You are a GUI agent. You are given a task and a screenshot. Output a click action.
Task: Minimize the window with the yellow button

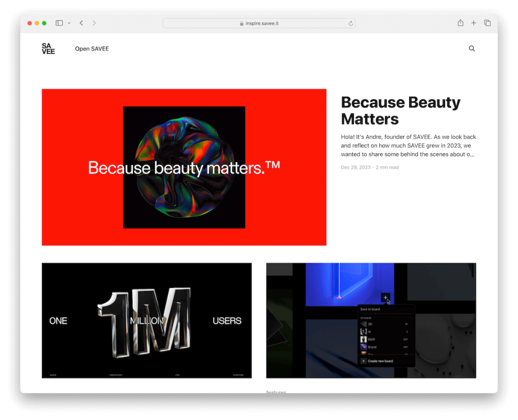37,23
